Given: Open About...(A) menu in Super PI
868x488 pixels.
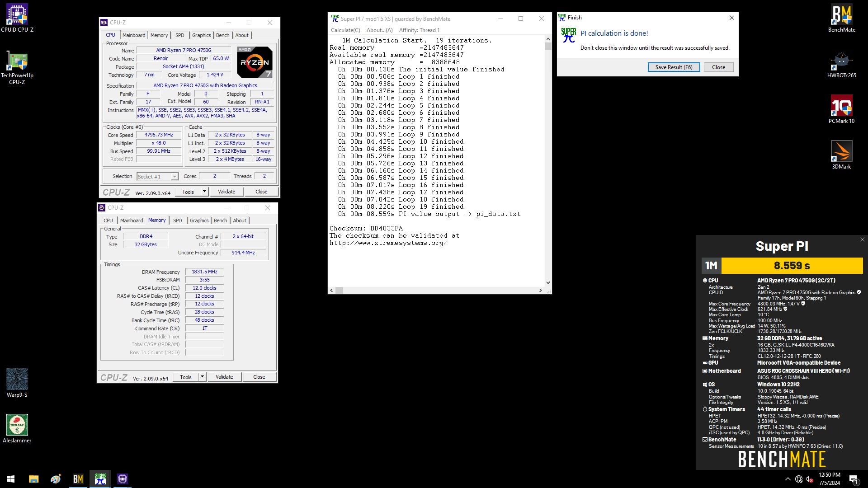Looking at the screenshot, I should 379,30.
